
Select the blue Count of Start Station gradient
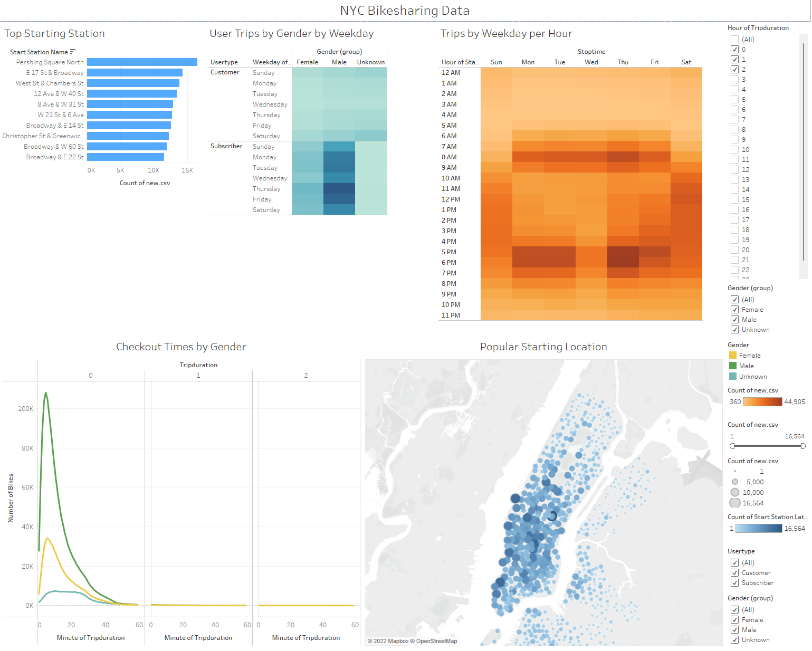tap(758, 528)
